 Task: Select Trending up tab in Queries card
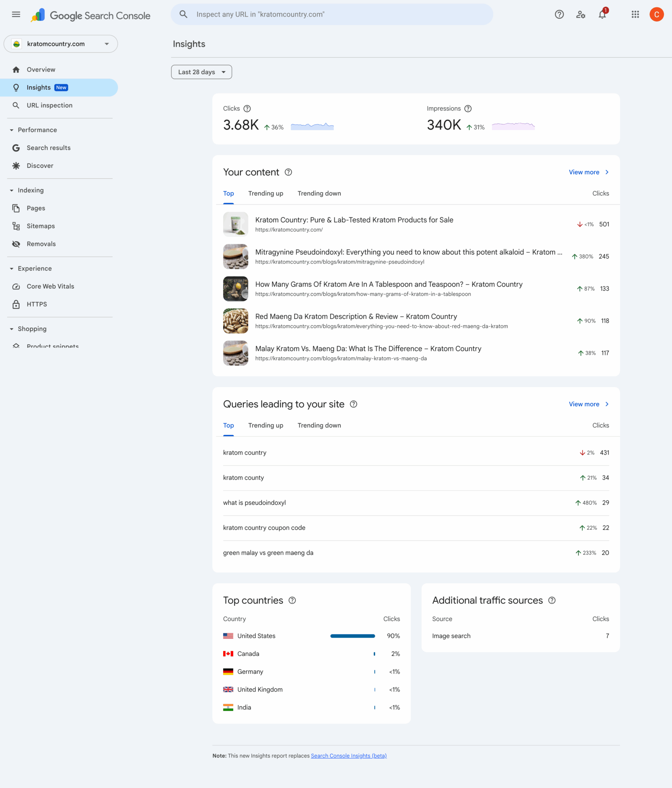(x=266, y=426)
